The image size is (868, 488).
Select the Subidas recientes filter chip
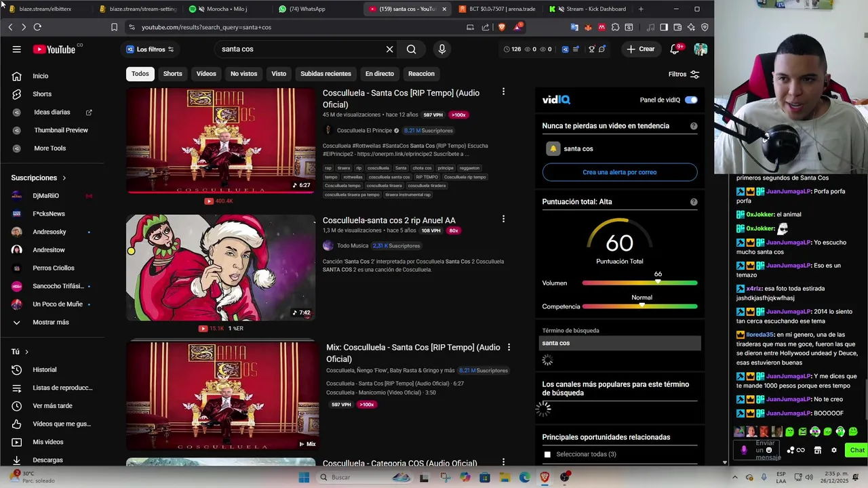[325, 74]
